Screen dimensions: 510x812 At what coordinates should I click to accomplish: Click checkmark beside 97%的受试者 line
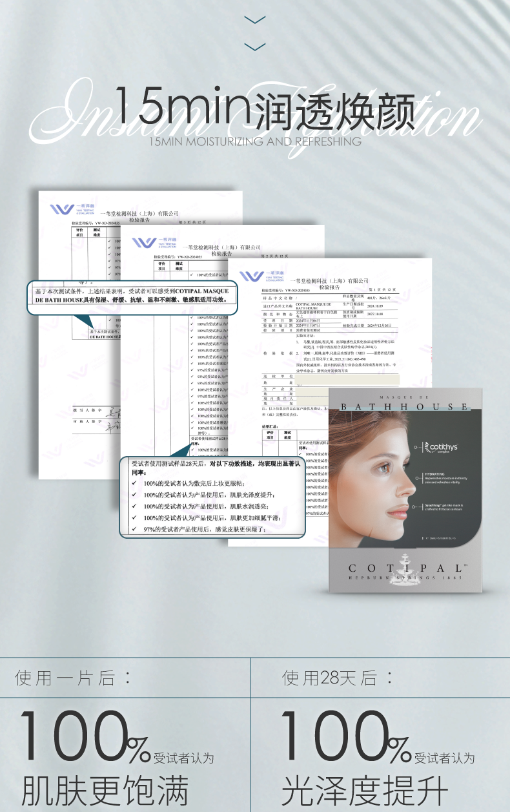point(134,529)
